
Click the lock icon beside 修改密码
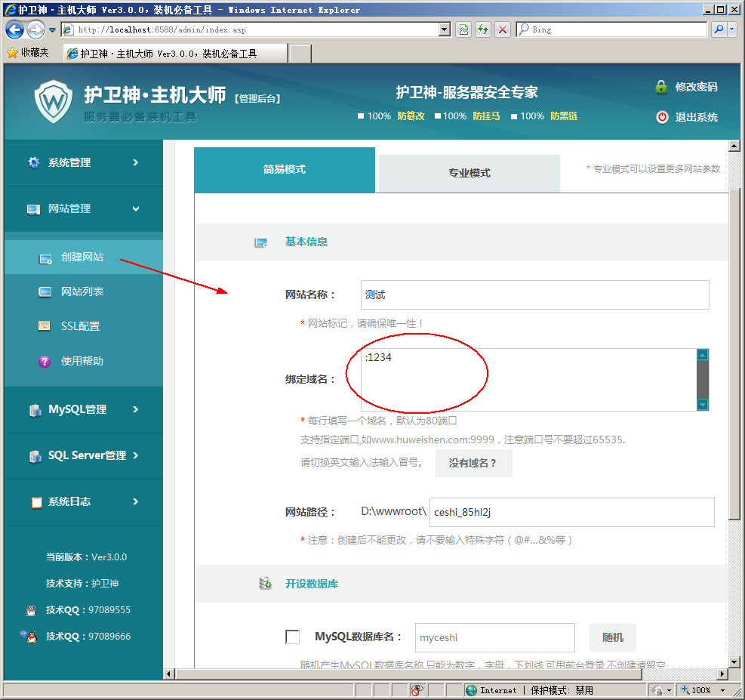point(661,87)
